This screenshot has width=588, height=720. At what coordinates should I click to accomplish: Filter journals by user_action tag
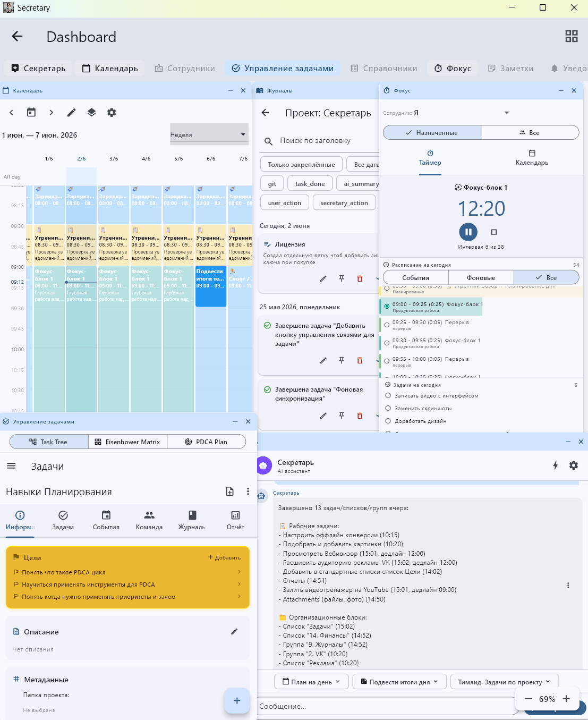pyautogui.click(x=285, y=203)
